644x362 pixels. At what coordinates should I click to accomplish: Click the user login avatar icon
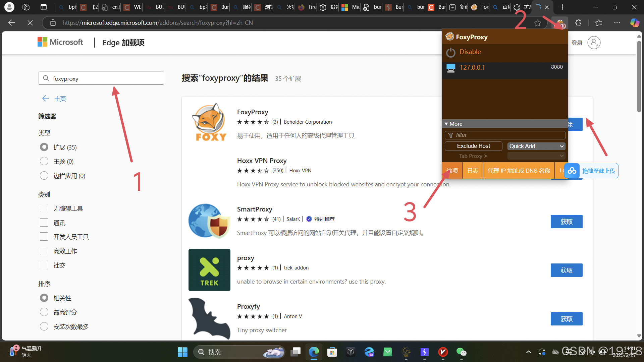(594, 43)
